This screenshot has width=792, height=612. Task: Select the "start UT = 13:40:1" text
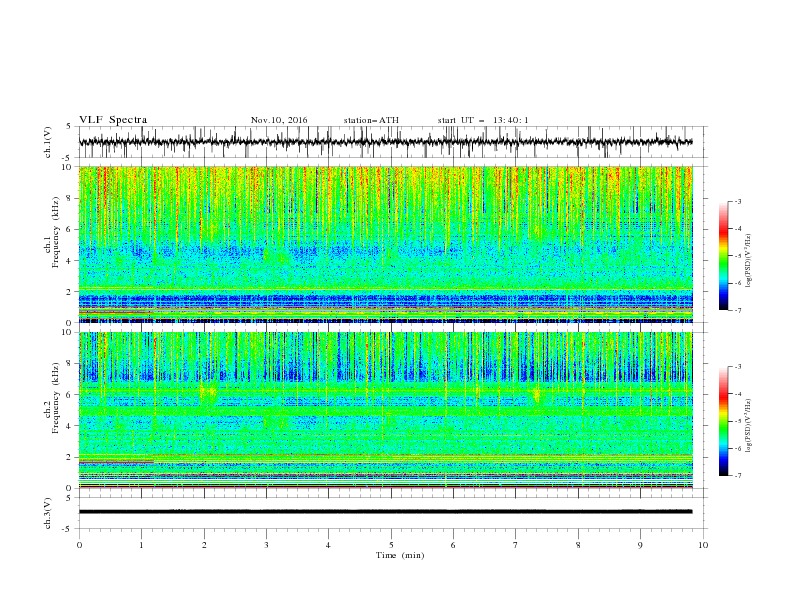point(483,120)
